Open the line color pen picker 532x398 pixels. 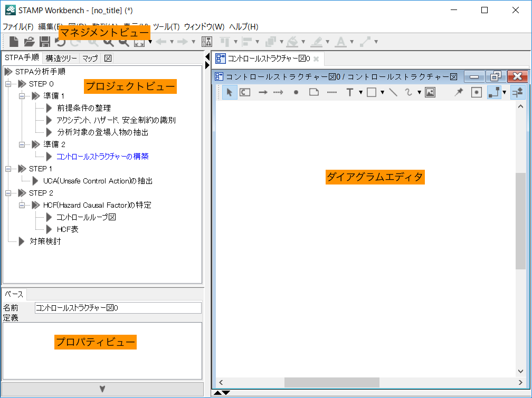[317, 42]
